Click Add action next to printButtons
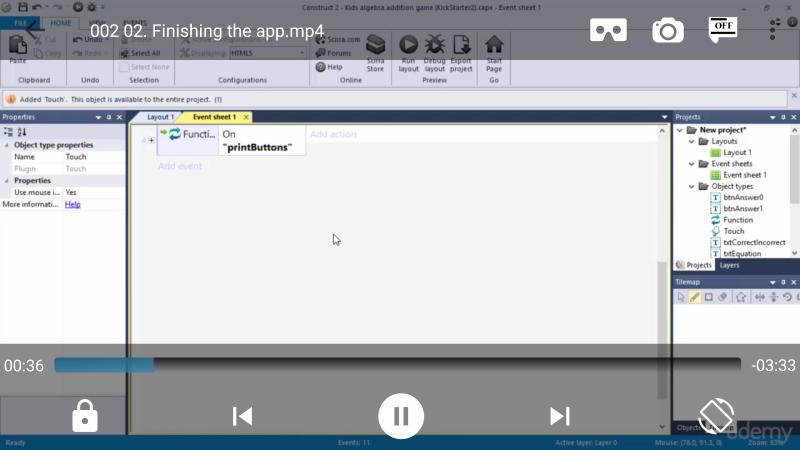The image size is (800, 450). coord(333,134)
